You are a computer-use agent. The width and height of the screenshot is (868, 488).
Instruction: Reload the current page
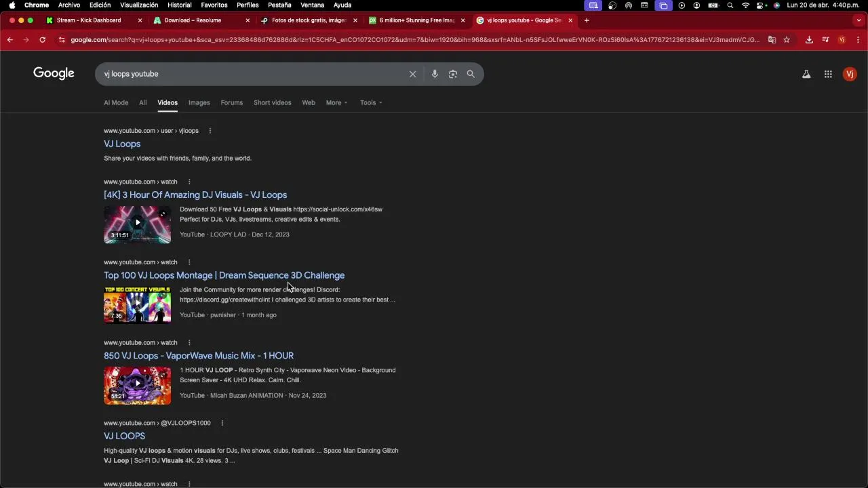coord(42,40)
